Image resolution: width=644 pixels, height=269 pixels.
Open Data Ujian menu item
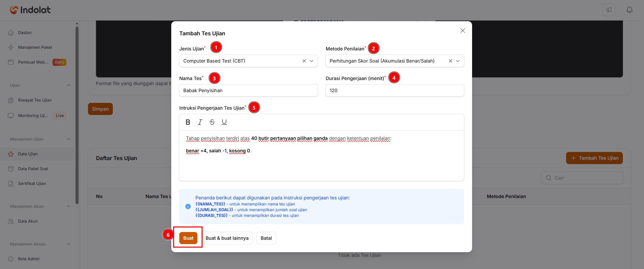tap(37, 154)
